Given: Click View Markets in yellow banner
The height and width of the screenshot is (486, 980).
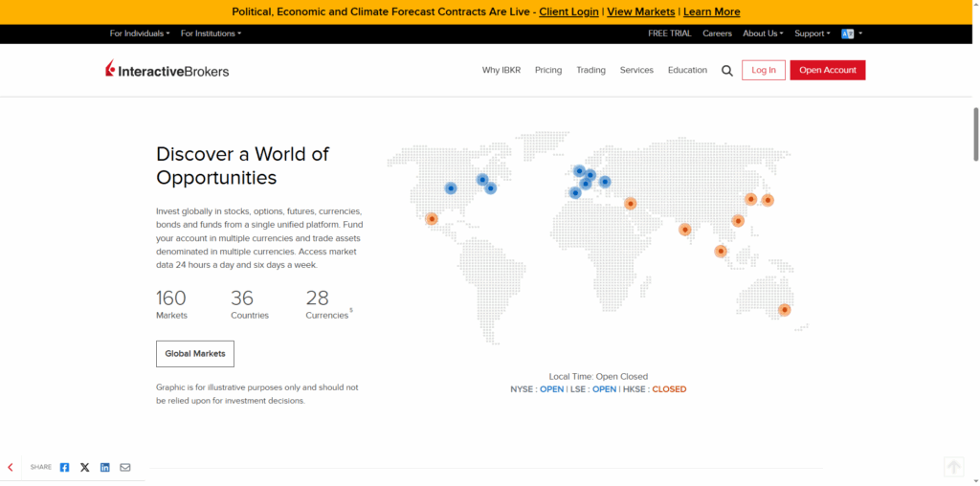Looking at the screenshot, I should click(x=640, y=11).
